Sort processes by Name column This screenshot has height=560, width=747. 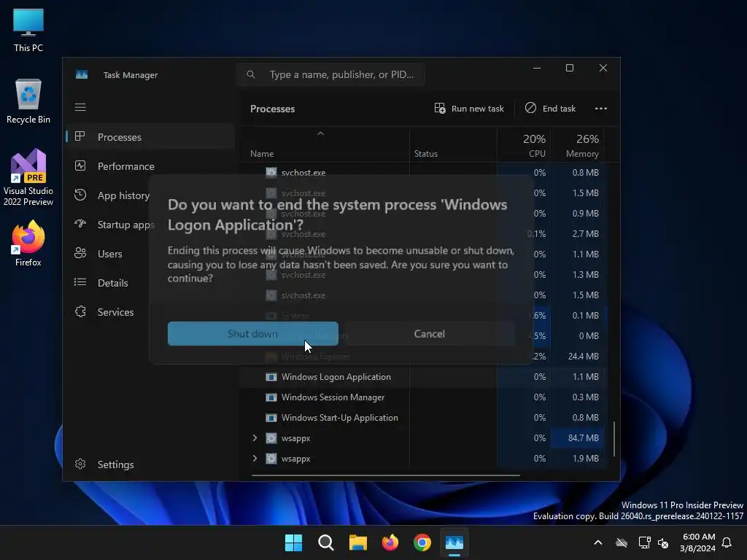pyautogui.click(x=324, y=145)
